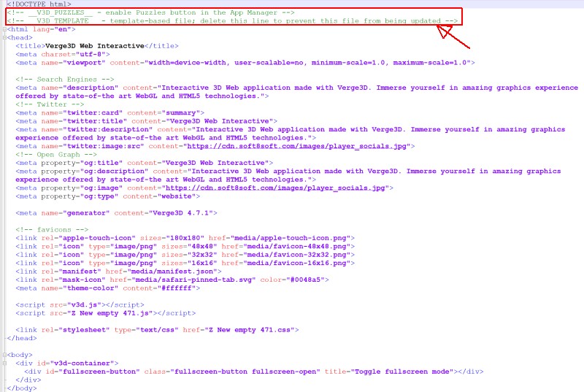Click the "Z New empty 471.js" script source
The height and width of the screenshot is (392, 584).
click(x=110, y=313)
